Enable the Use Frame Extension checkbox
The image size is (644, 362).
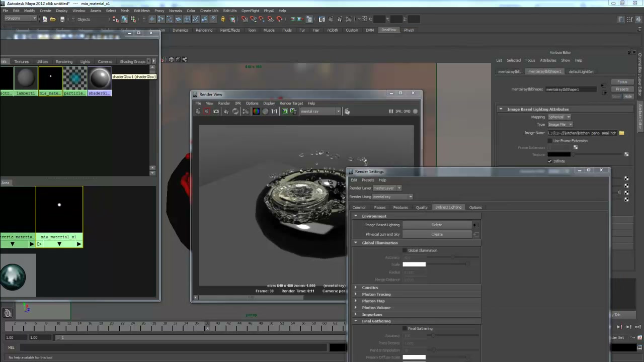click(x=550, y=141)
